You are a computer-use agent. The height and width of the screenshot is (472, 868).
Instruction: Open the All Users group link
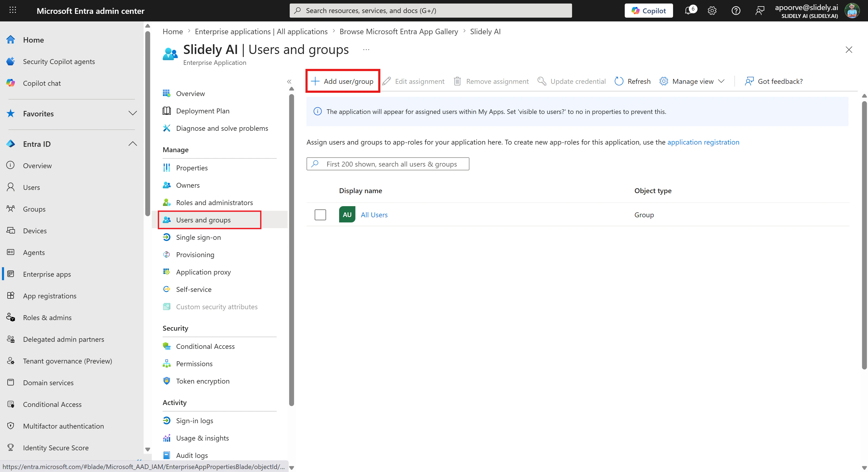(374, 215)
